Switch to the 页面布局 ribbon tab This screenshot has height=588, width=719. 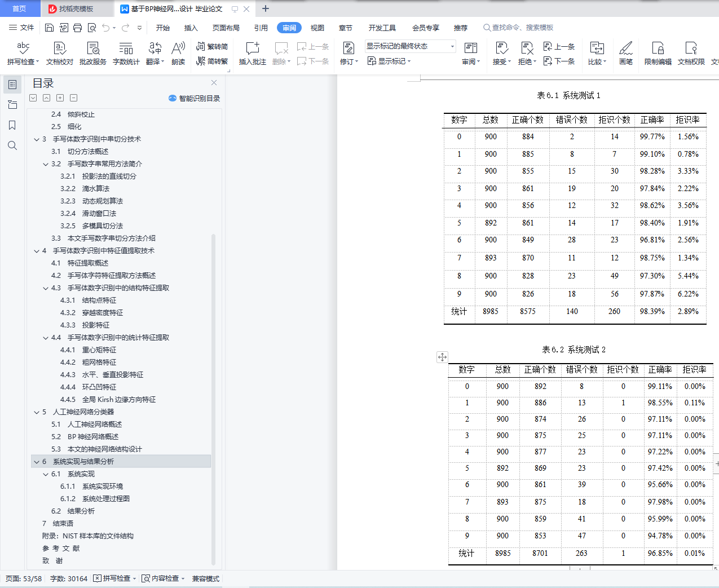click(x=226, y=28)
